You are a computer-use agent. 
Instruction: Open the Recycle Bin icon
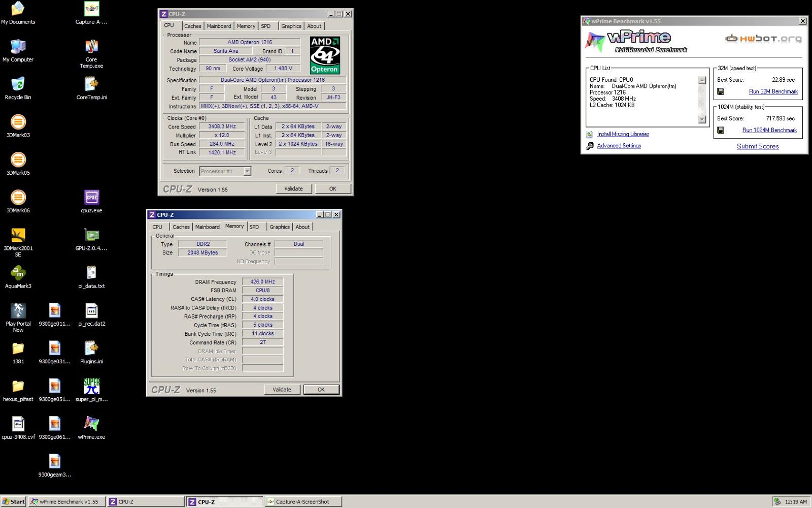click(18, 88)
